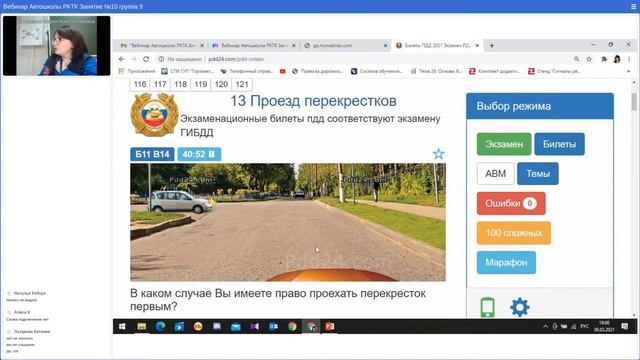Open the mobile phone version icon
The image size is (640, 360).
(x=487, y=307)
